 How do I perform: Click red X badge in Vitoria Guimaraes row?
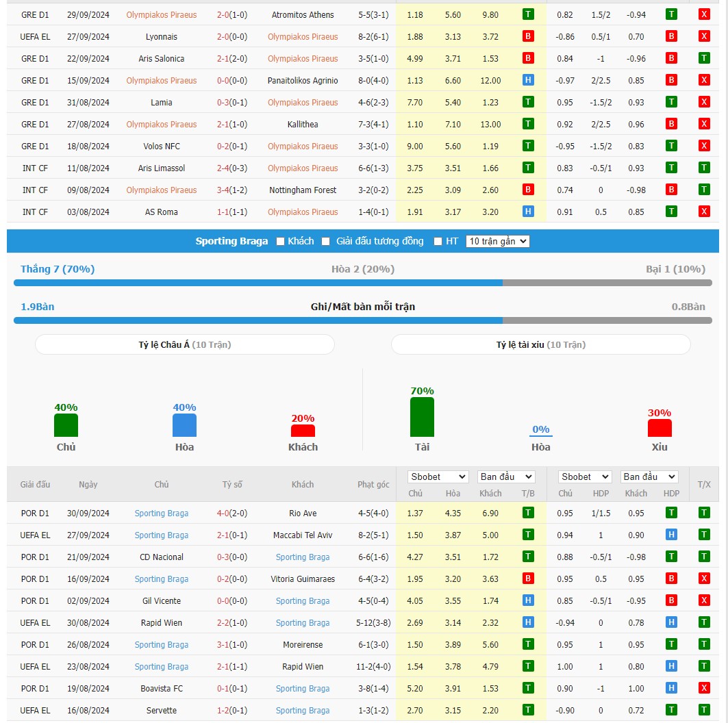click(704, 579)
